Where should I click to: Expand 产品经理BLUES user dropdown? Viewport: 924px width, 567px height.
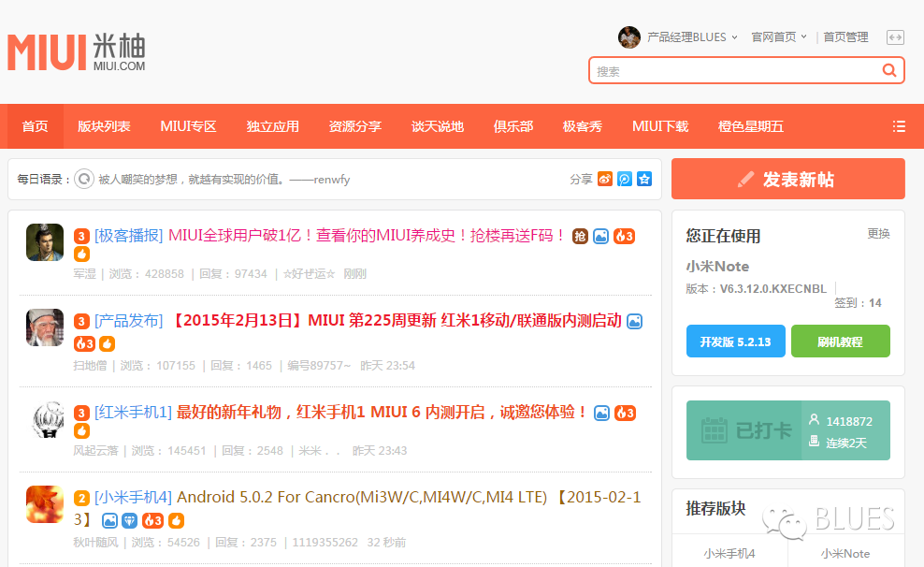[x=692, y=37]
